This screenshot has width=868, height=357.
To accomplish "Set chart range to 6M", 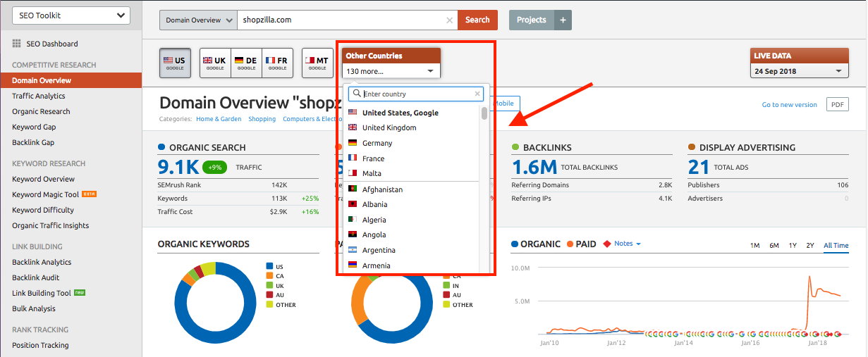I will [x=774, y=245].
